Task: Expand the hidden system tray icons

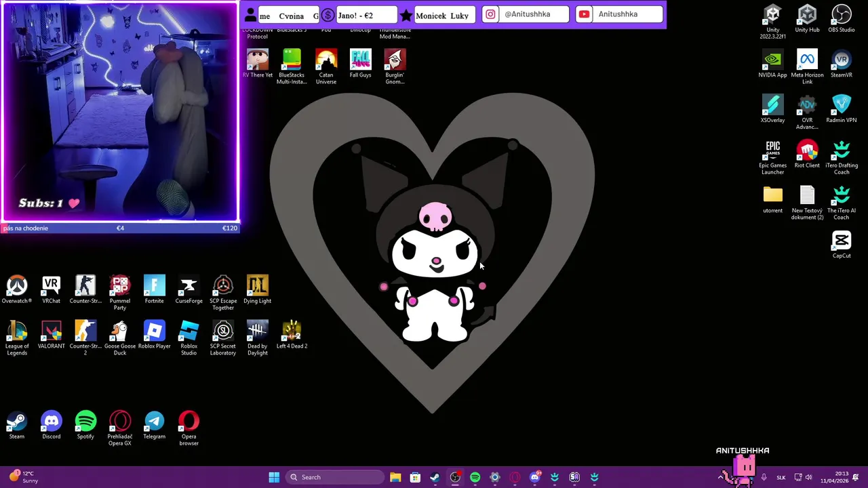Action: pyautogui.click(x=721, y=477)
